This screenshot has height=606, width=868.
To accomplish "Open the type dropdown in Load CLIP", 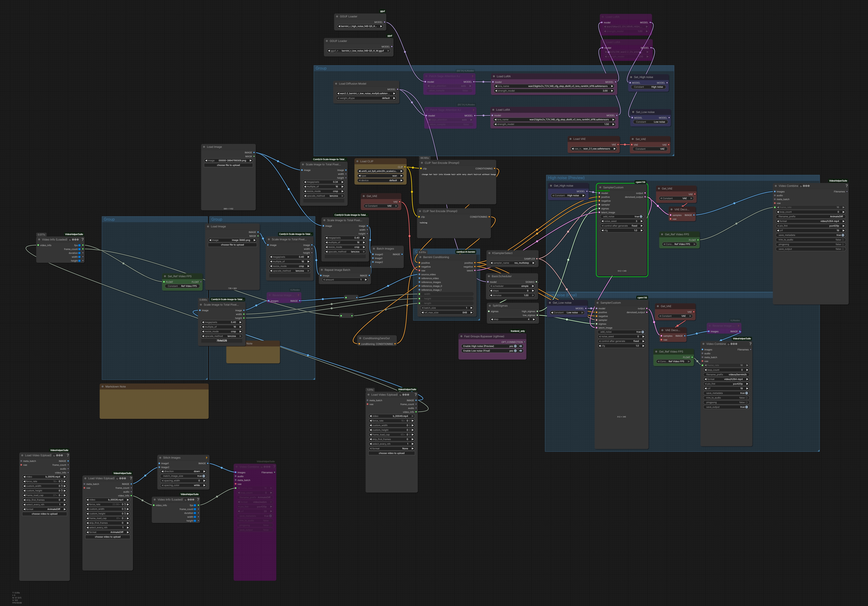I will pos(380,176).
